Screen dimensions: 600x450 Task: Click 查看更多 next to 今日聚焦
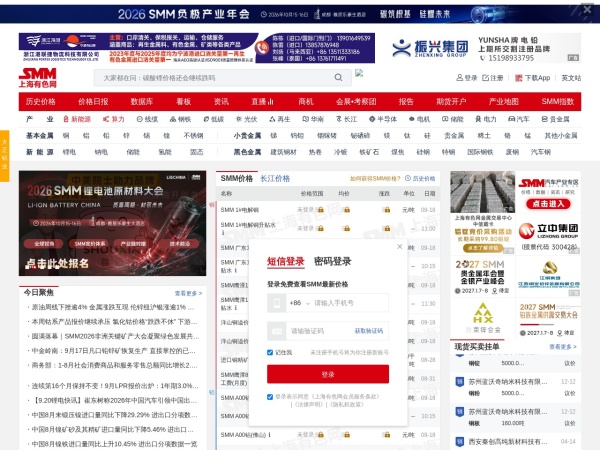coord(188,293)
